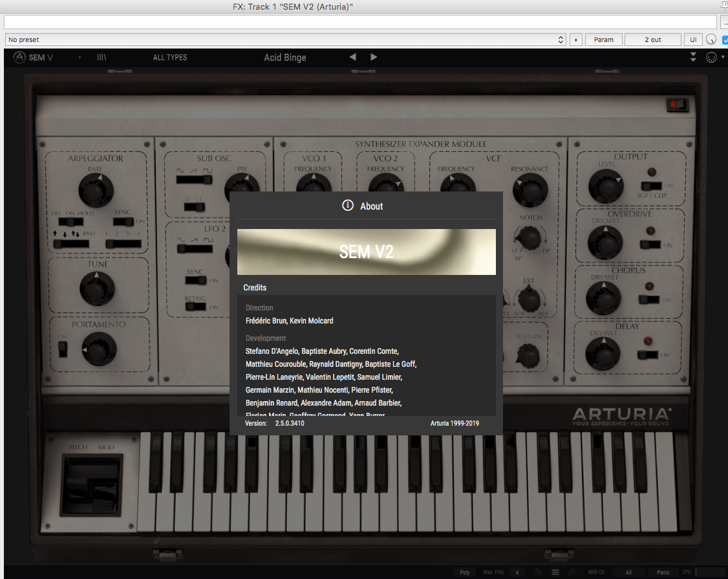Image resolution: width=728 pixels, height=579 pixels.
Task: Go to the previous preset arrow
Action: coord(352,58)
